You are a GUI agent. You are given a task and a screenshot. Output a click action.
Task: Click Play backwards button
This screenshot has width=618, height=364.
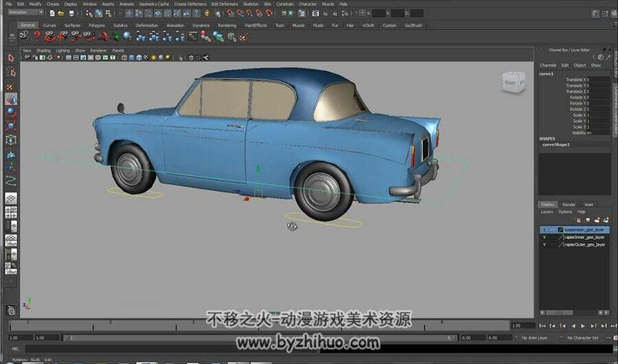point(573,326)
